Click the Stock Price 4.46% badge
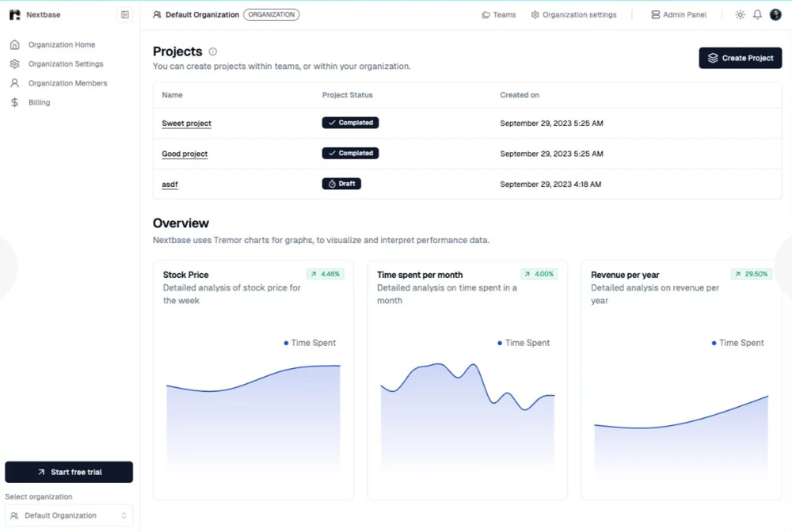 (326, 274)
